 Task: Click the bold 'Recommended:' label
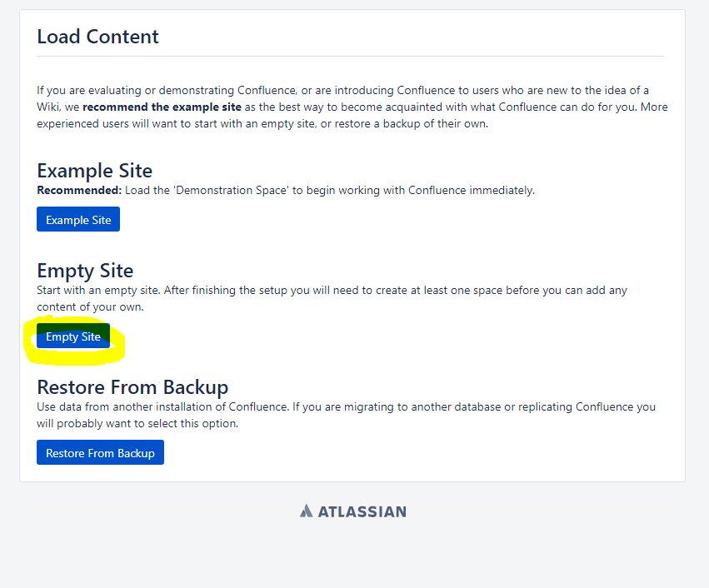pyautogui.click(x=79, y=190)
